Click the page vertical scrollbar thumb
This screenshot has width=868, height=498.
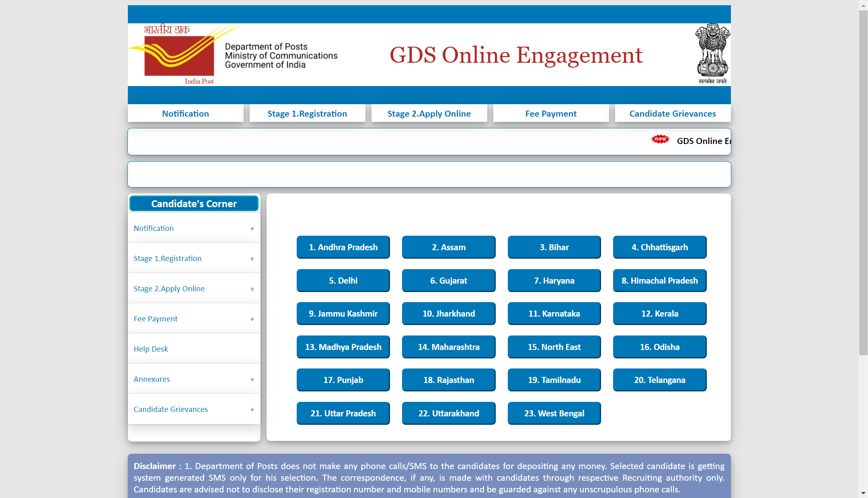pyautogui.click(x=863, y=183)
